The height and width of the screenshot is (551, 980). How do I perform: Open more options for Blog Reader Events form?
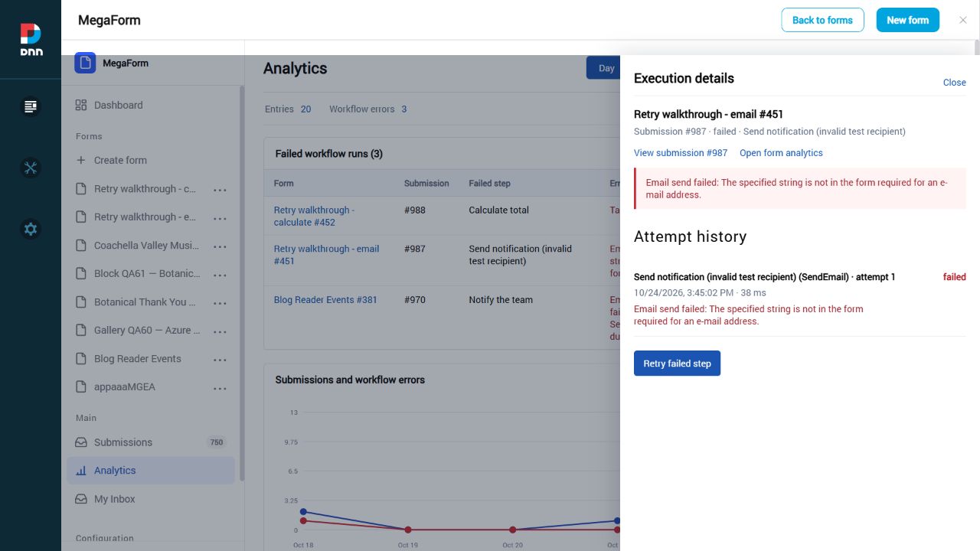[x=220, y=360]
